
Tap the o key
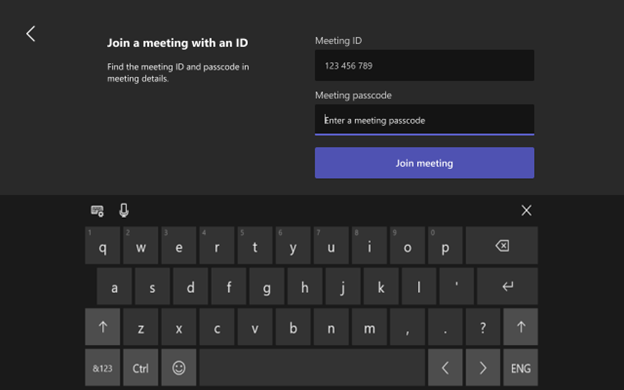point(407,246)
